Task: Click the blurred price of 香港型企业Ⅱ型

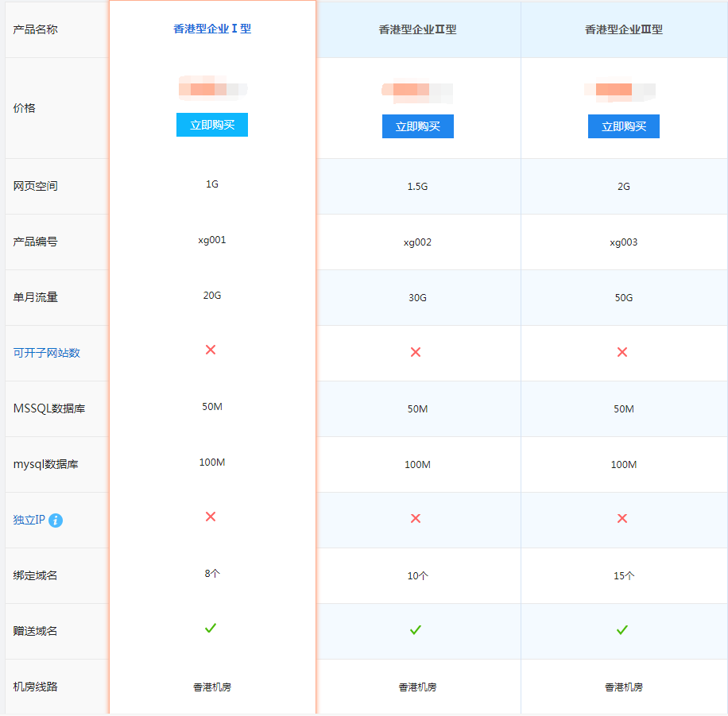Action: [x=418, y=91]
